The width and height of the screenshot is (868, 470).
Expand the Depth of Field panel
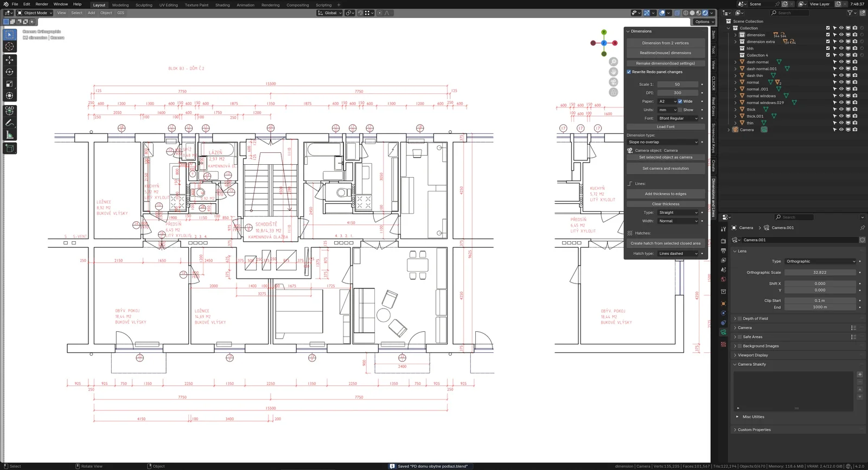(755, 319)
